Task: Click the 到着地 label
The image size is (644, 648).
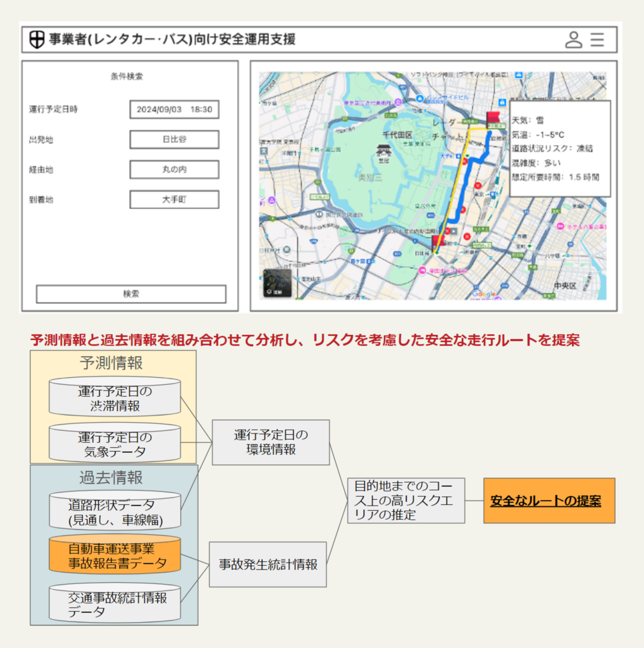Action: [x=41, y=199]
